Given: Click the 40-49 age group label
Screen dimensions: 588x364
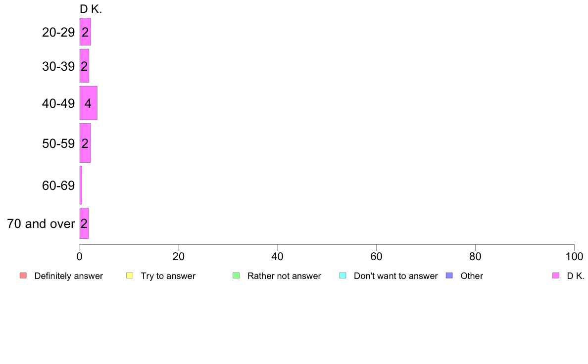Looking at the screenshot, I should tap(58, 103).
